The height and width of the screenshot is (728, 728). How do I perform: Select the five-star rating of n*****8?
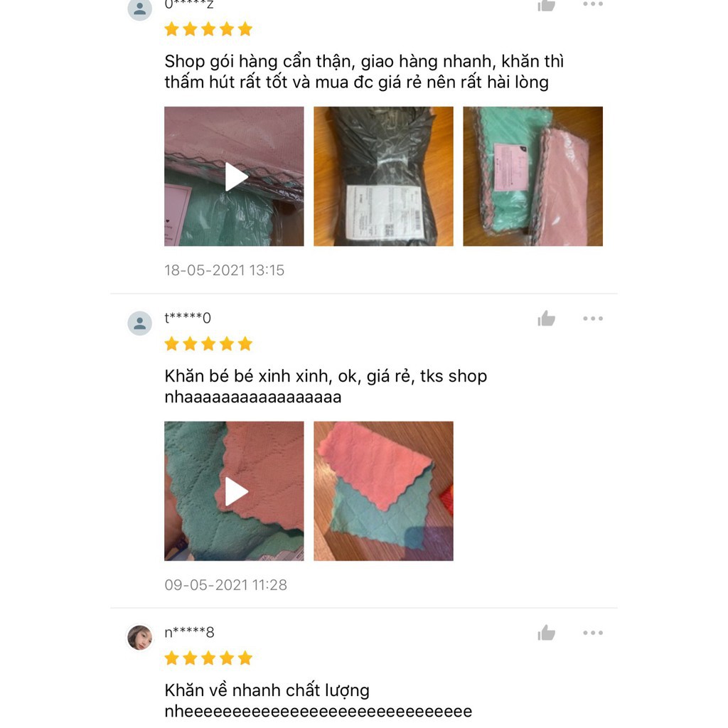coord(208,658)
